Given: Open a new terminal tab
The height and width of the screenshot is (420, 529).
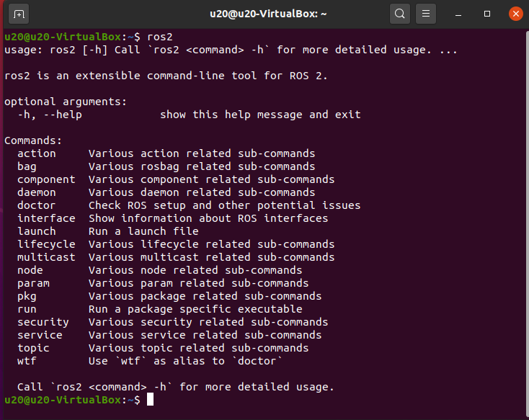Looking at the screenshot, I should pos(19,14).
